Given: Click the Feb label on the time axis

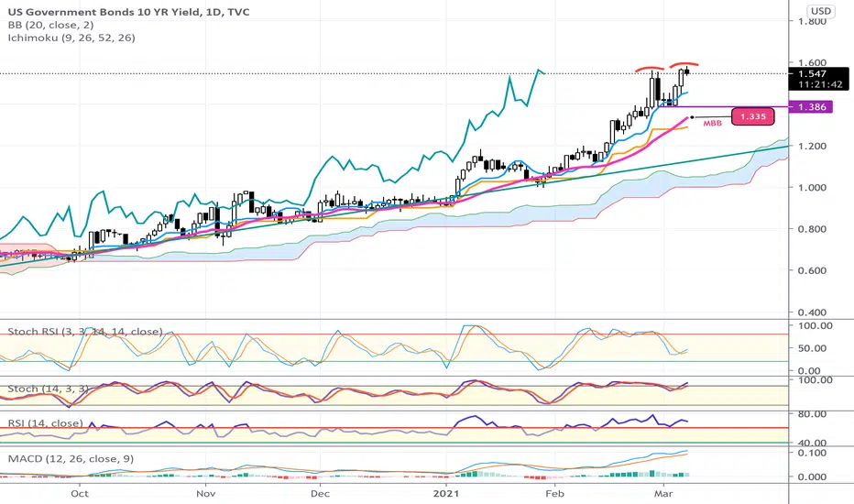Looking at the screenshot, I should (x=554, y=494).
